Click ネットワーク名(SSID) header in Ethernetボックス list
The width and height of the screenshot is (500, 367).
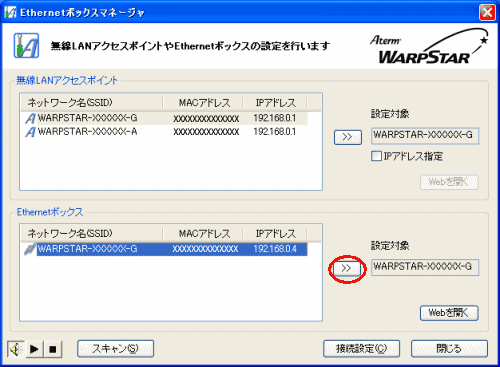[92, 234]
